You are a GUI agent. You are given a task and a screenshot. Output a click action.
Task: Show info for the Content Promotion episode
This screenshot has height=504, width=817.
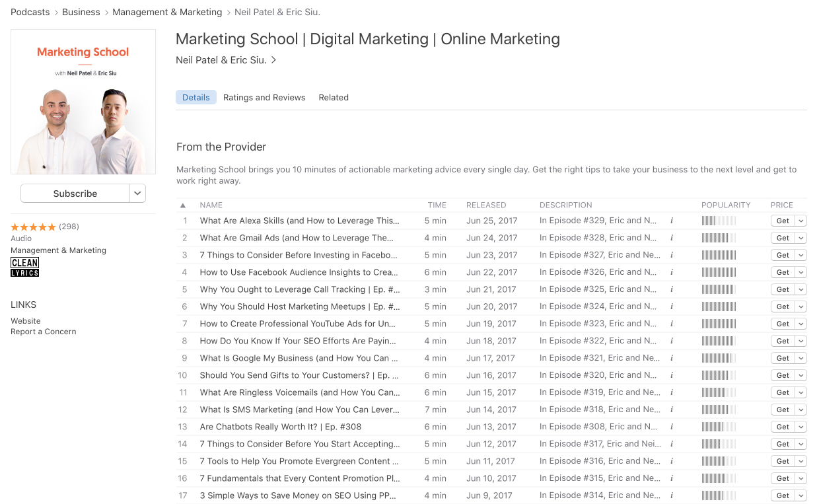[672, 478]
